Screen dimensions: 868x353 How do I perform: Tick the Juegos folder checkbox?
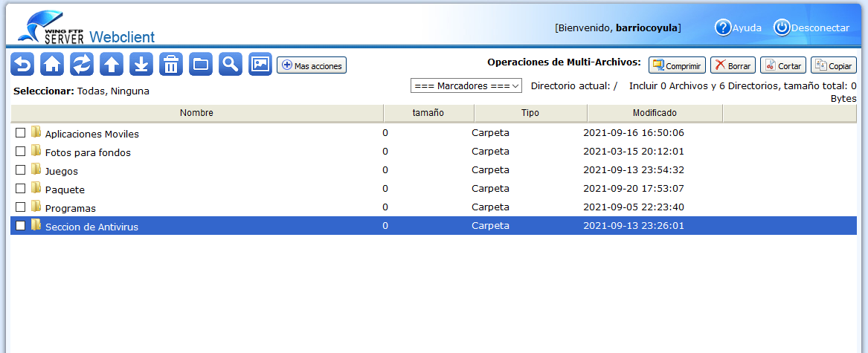21,170
